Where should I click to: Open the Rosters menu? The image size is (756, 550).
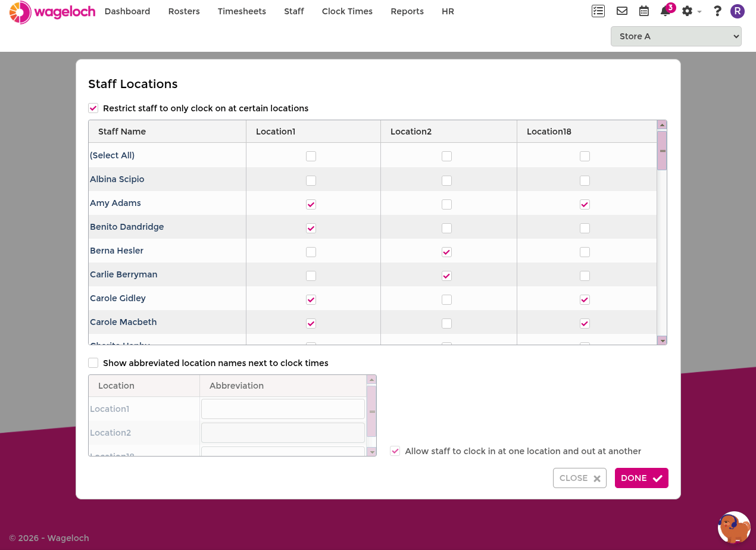184,11
